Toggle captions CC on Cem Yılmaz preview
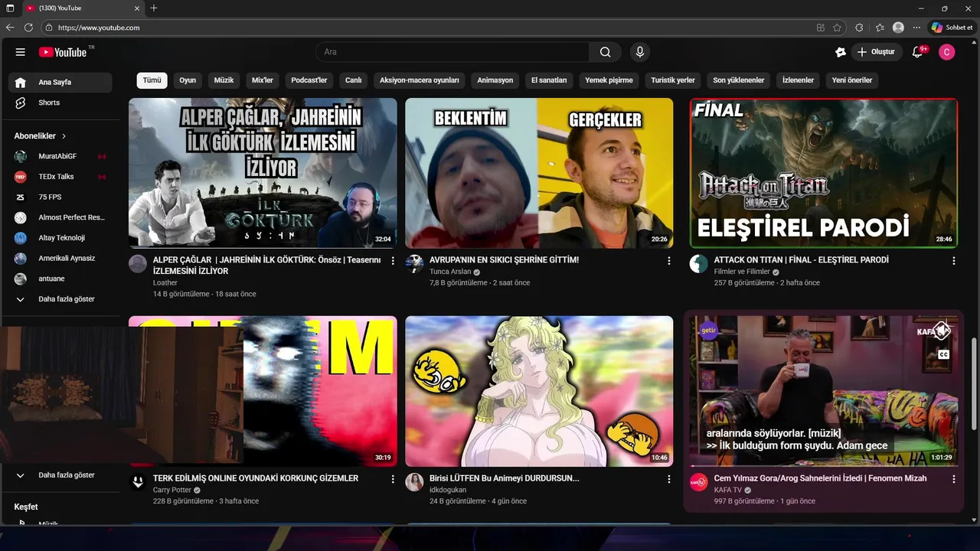The width and height of the screenshot is (980, 551). 944,354
